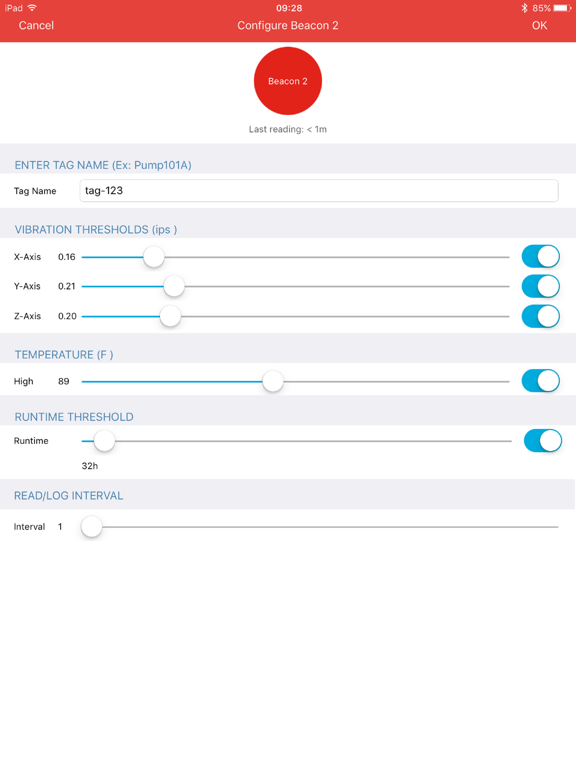This screenshot has height=768, width=576.
Task: Click the 'READ/LOG INTERVAL' section header
Action: [x=69, y=496]
